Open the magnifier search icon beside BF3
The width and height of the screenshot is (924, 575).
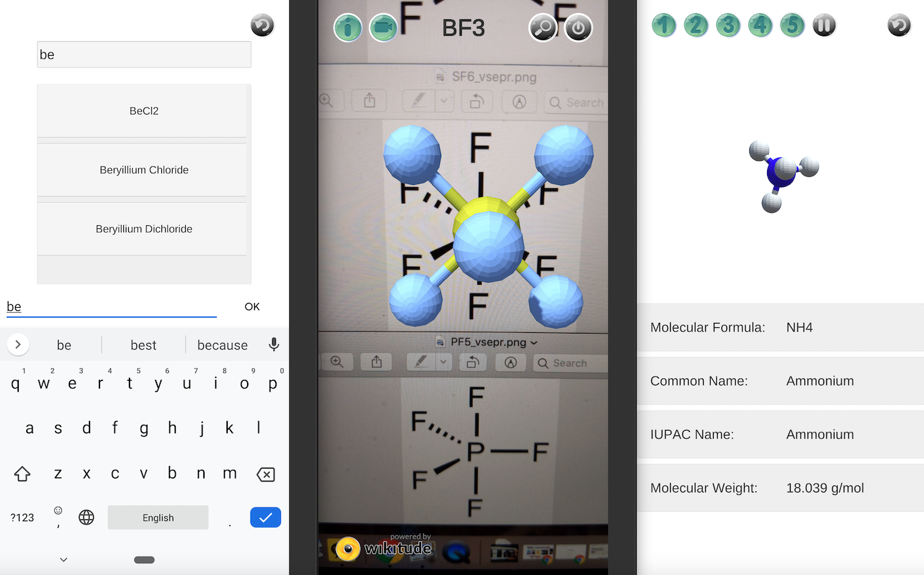543,28
